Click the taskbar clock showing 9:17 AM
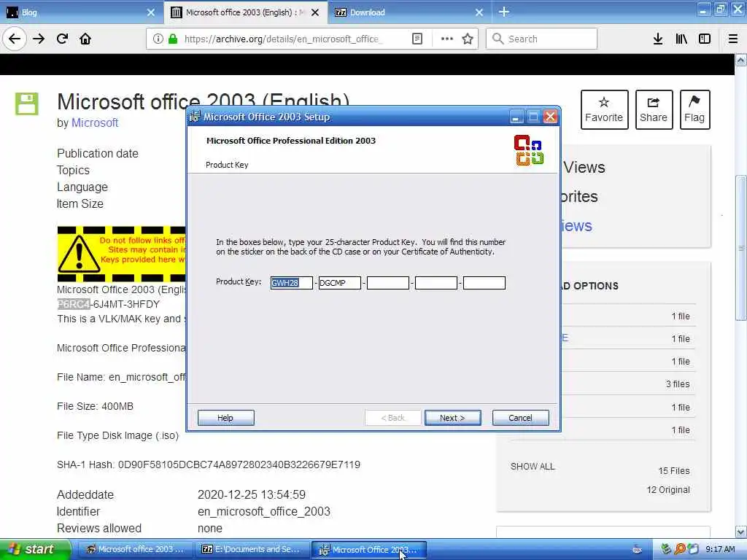 [x=720, y=549]
